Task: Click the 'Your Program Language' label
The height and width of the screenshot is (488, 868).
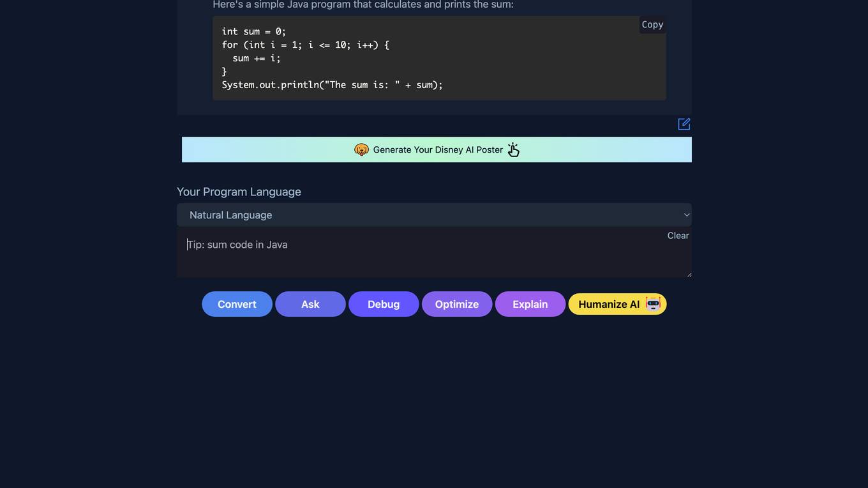Action: pyautogui.click(x=239, y=192)
